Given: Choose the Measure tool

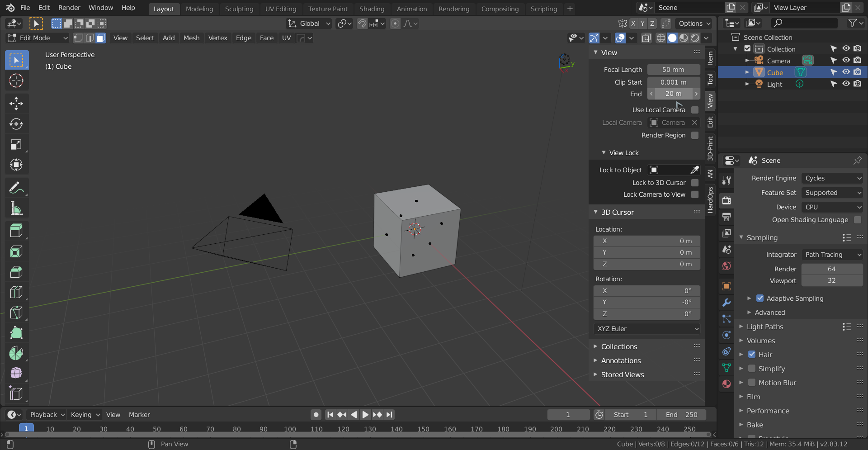Looking at the screenshot, I should [16, 208].
